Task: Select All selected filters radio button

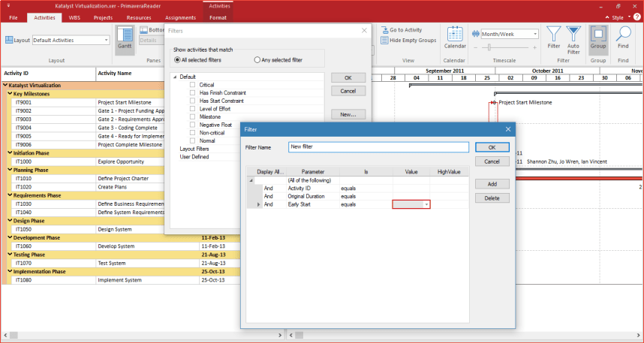Action: [177, 60]
